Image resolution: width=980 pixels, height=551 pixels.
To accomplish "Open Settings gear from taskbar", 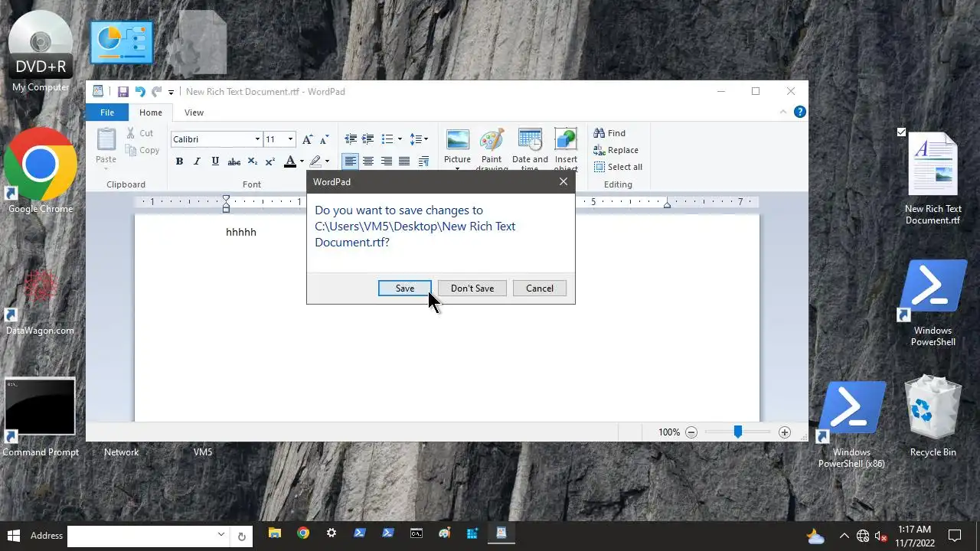I will tap(332, 533).
